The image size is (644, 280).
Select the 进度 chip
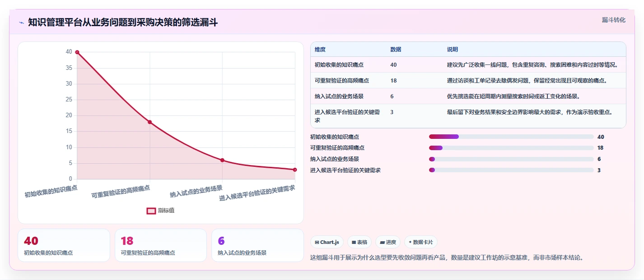pyautogui.click(x=388, y=242)
